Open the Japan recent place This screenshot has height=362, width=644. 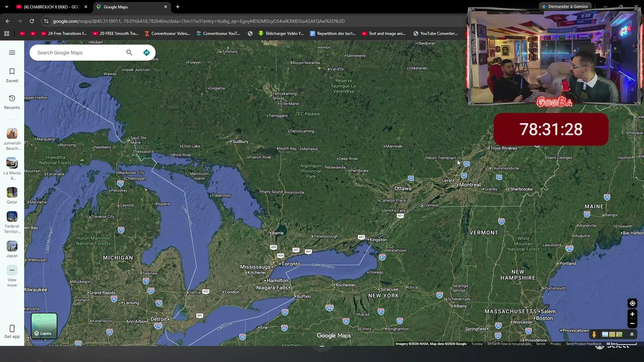click(x=12, y=249)
